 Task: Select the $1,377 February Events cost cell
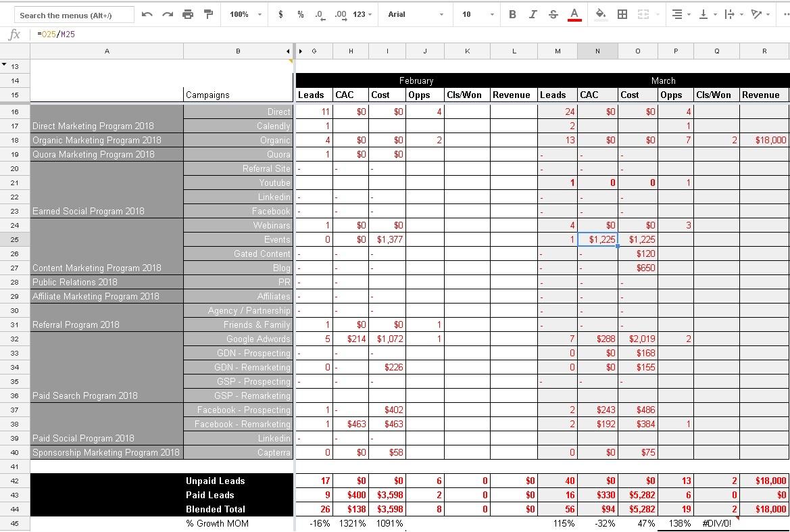pyautogui.click(x=387, y=239)
